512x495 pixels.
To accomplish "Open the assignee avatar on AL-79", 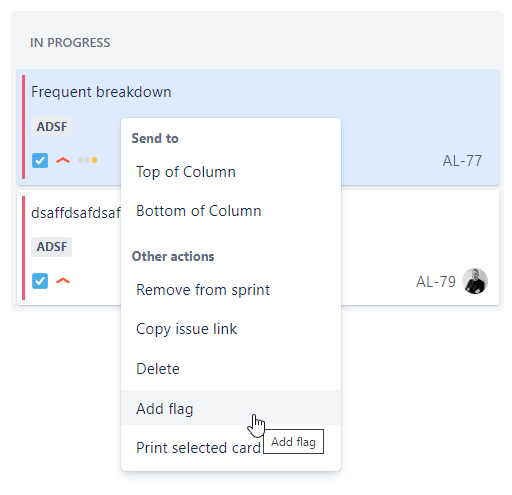I will 475,281.
